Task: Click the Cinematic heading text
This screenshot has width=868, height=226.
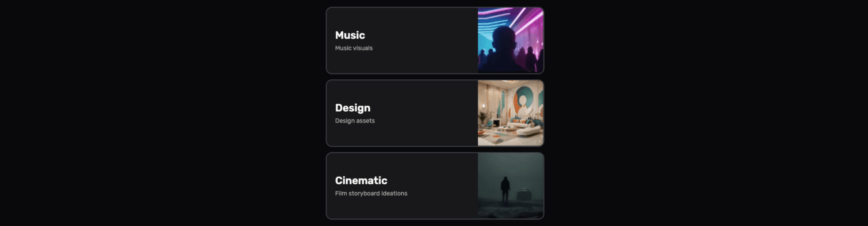Action: [361, 180]
